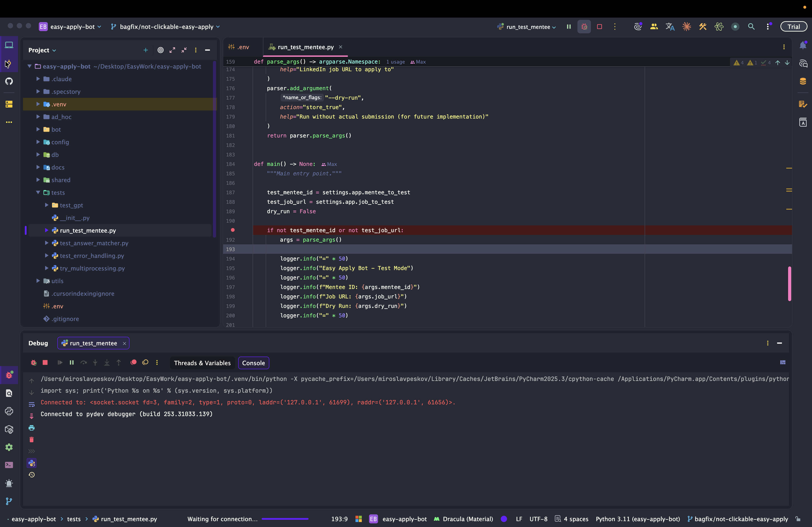The image size is (812, 527).
Task: Toggle soft-wrap in the console
Action: [32, 404]
